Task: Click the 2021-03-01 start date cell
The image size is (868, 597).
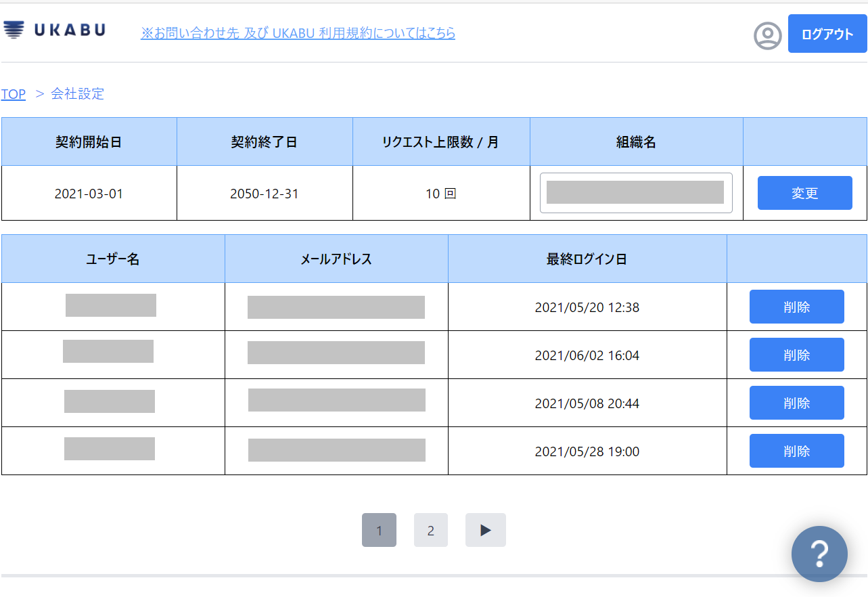Action: coord(89,194)
